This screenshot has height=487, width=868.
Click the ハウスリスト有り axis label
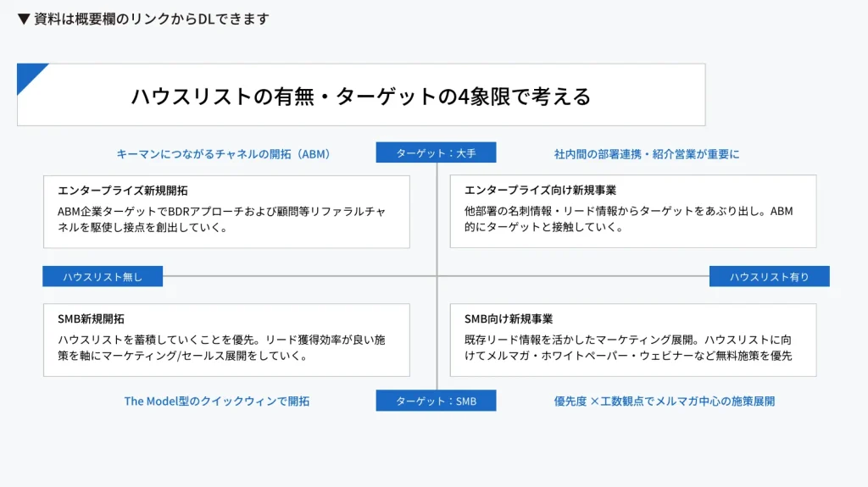[x=769, y=277]
